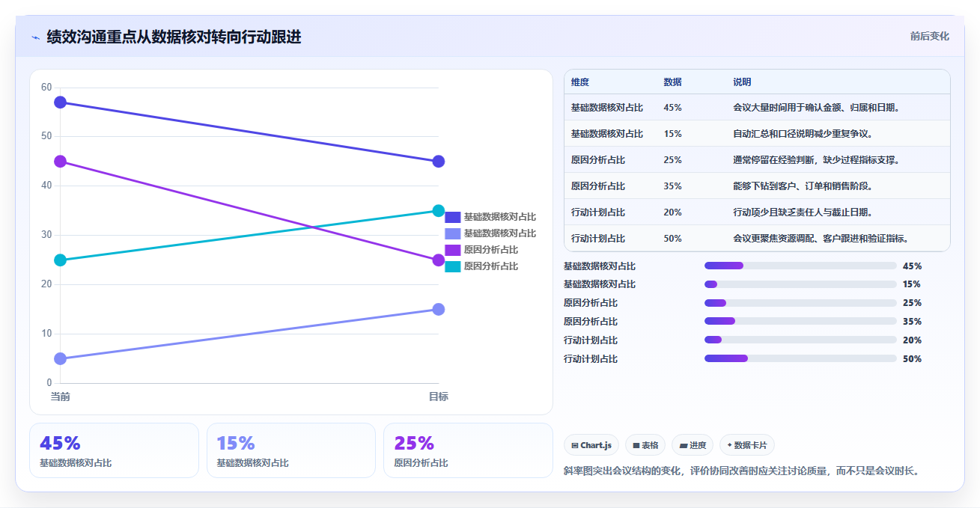The image size is (980, 508).
Task: Click the 行动计划占比 label beside the 20% bar
Action: (x=591, y=340)
